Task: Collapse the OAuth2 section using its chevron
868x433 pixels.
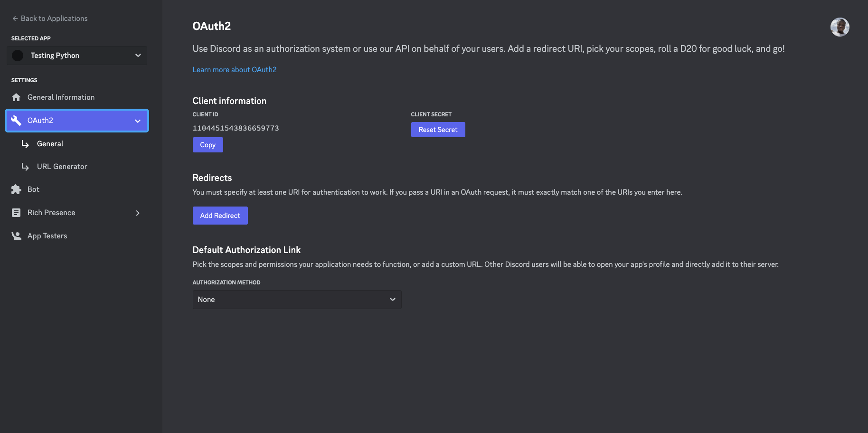Action: click(x=137, y=121)
